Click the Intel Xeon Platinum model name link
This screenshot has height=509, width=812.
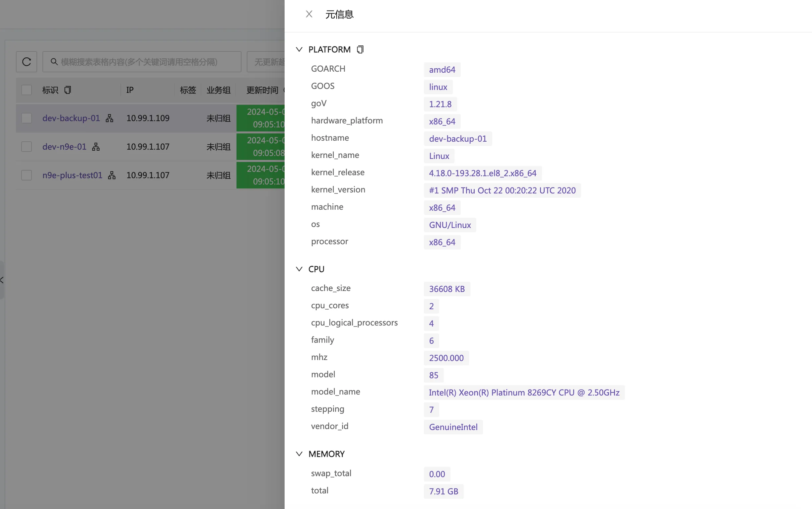click(x=523, y=392)
